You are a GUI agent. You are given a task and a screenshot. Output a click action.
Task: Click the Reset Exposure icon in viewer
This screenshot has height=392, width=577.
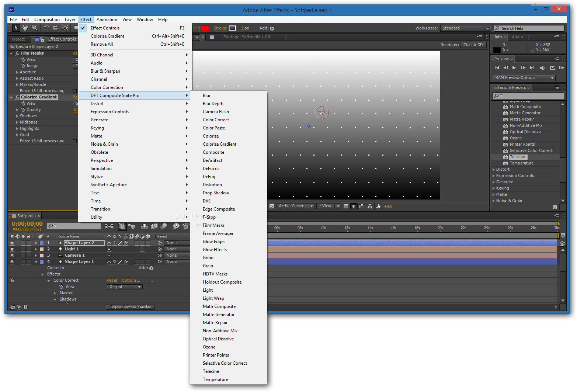(379, 207)
